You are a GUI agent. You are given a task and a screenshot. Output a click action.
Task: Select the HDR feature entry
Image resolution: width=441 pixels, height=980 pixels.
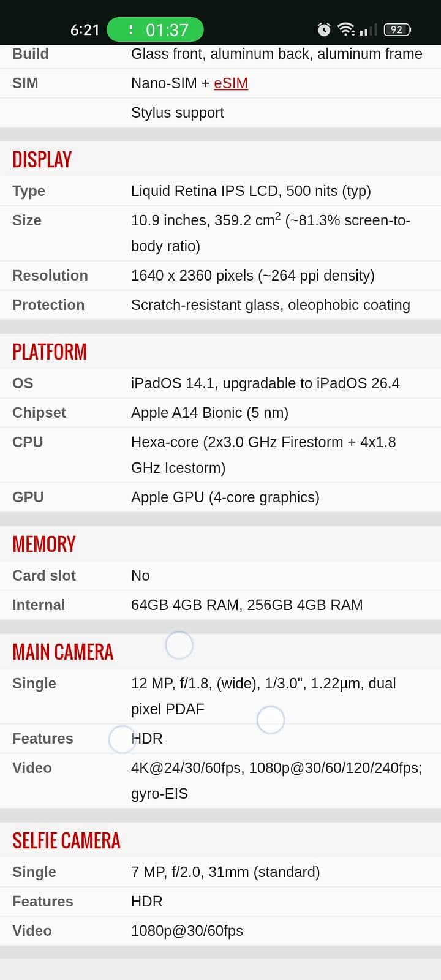[x=148, y=738]
